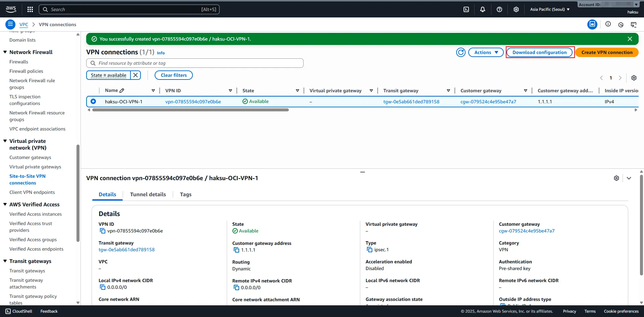Open the Actions dropdown
Image resolution: width=644 pixels, height=317 pixels.
click(x=486, y=52)
